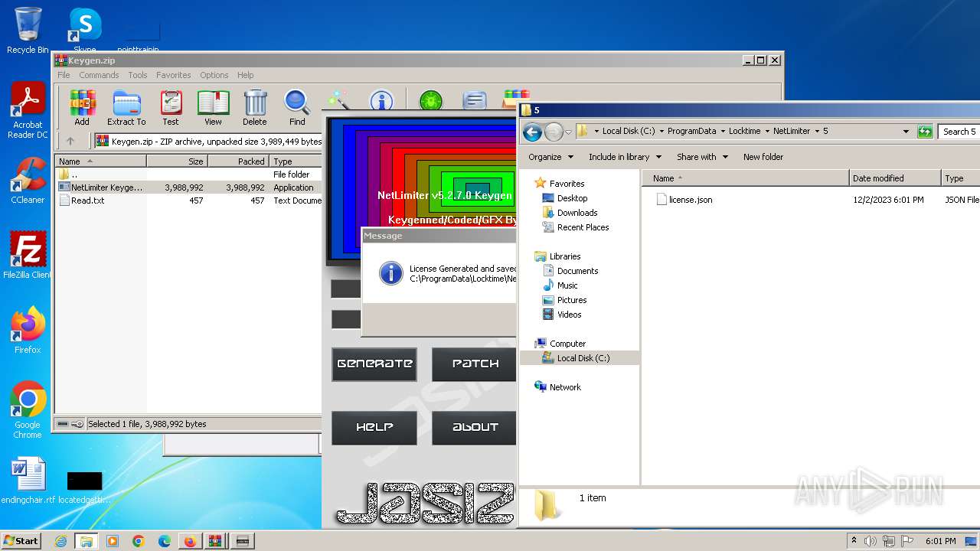Select Read.txt in the archive list
Image resolution: width=980 pixels, height=551 pixels.
[x=188, y=201]
